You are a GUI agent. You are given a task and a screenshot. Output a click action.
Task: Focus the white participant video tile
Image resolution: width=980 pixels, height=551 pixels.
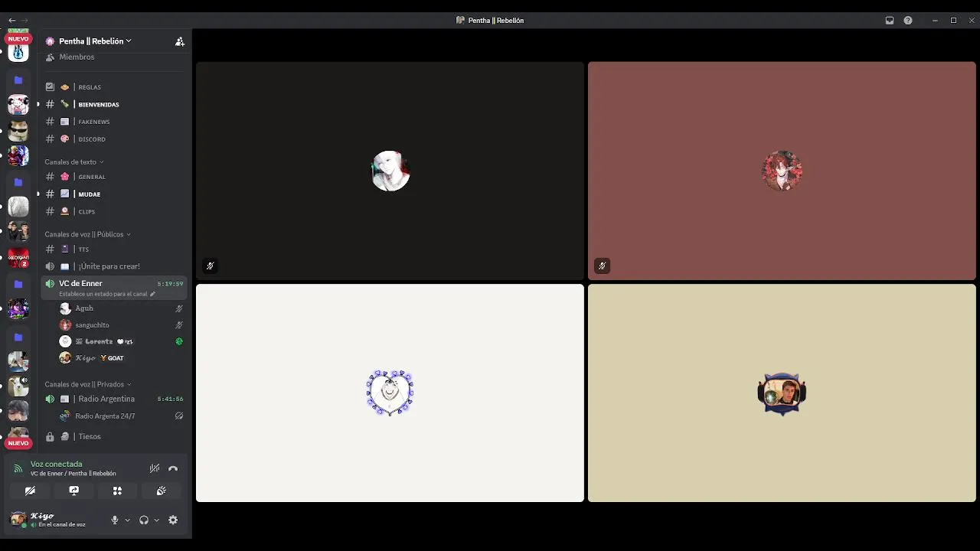(x=390, y=393)
